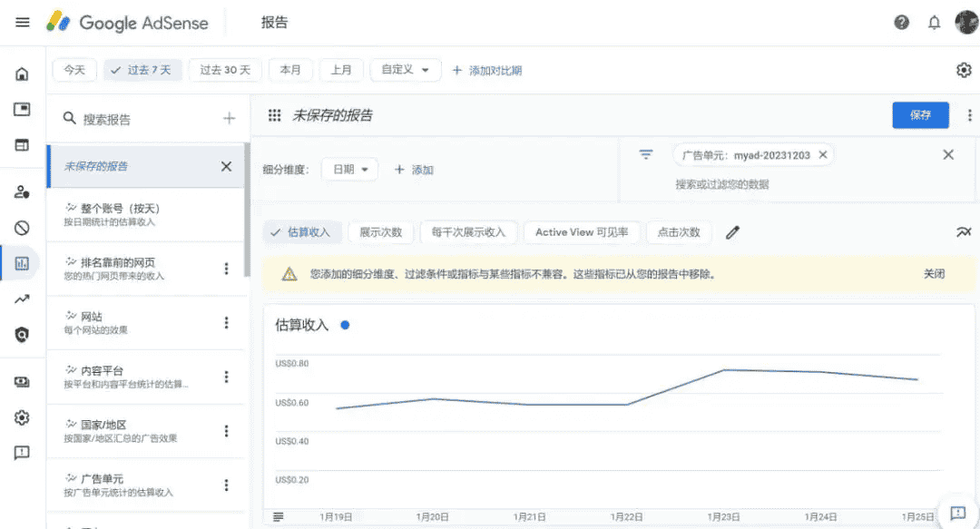Enable the 展示次数 metric chip
This screenshot has height=529, width=980.
pos(381,232)
